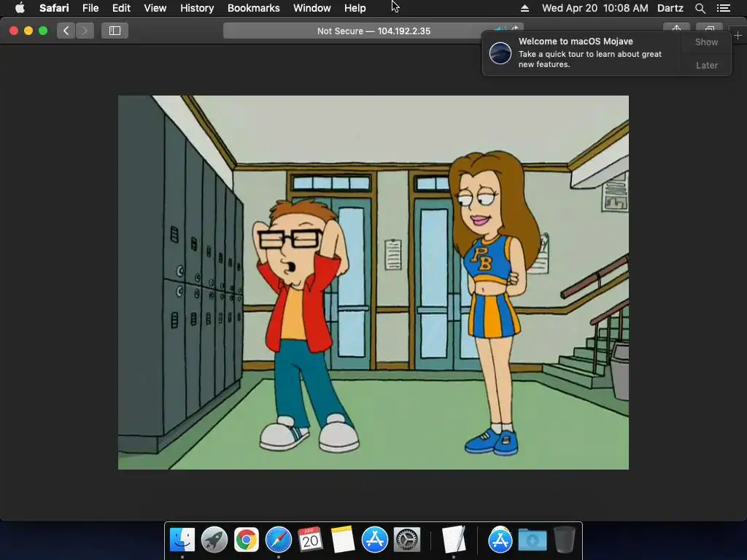
Task: Open the Help menu
Action: click(x=355, y=8)
